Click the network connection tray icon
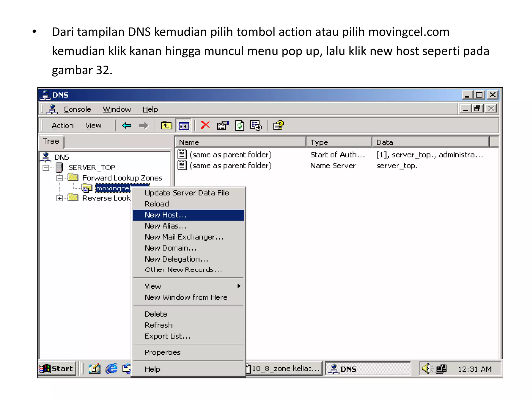Viewport: 532px width, 399px height. 441,369
